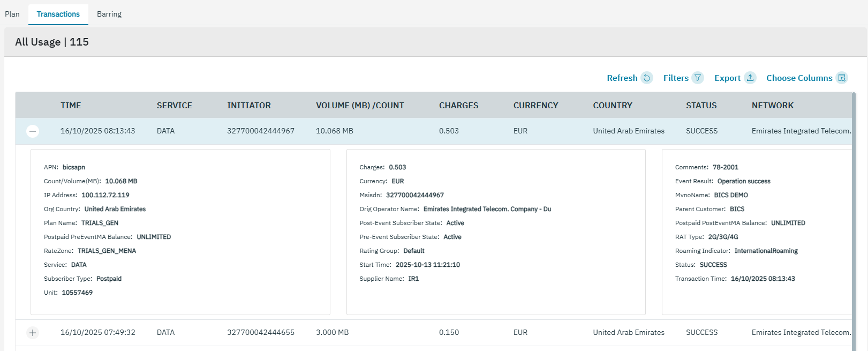Collapse the 08:13:43 transaction row
The width and height of the screenshot is (868, 351).
(x=33, y=131)
